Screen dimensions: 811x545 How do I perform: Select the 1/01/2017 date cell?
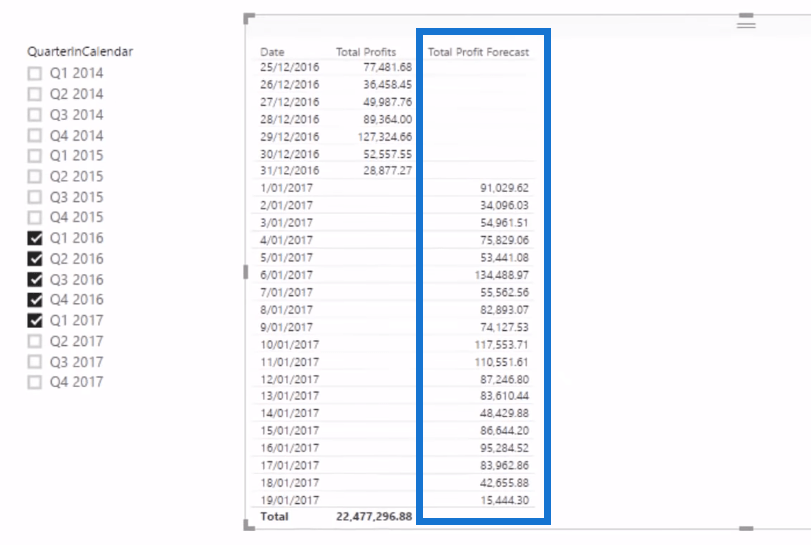287,188
